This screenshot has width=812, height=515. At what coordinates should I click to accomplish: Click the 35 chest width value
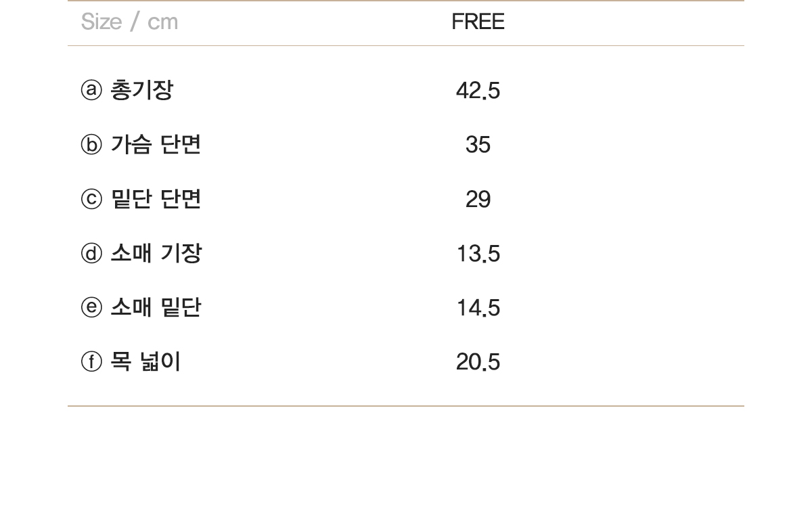[478, 145]
